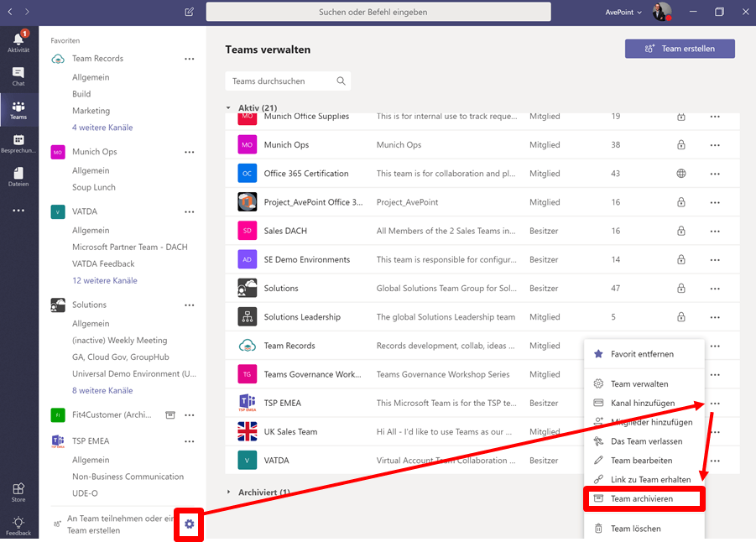Open more options for Solutions in sidebar
The width and height of the screenshot is (756, 542).
190,305
